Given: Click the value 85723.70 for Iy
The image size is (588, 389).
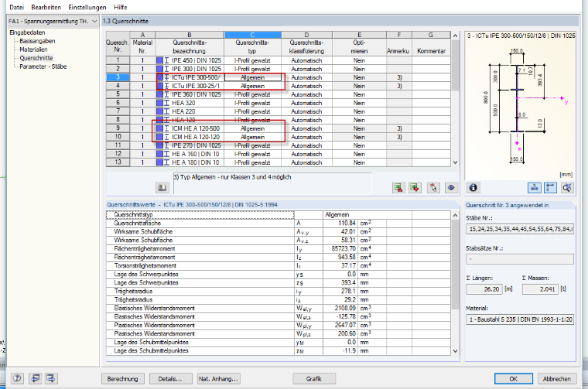Looking at the screenshot, I should [x=340, y=249].
